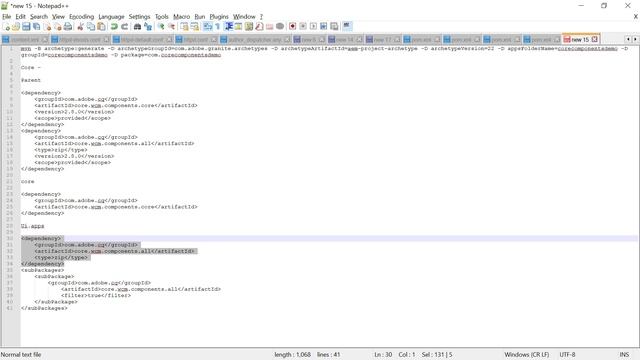Click the Zoom In toolbar icon
This screenshot has height=360, width=640.
161,27
